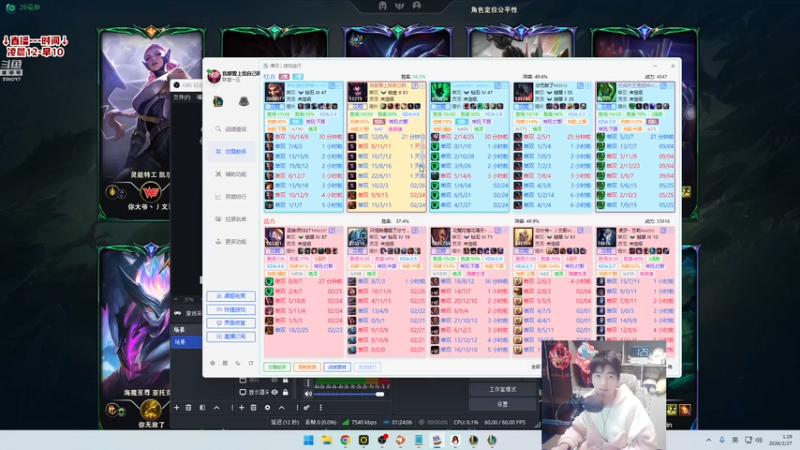Open the 更多功能 sidebar item
The image size is (800, 450).
(231, 241)
